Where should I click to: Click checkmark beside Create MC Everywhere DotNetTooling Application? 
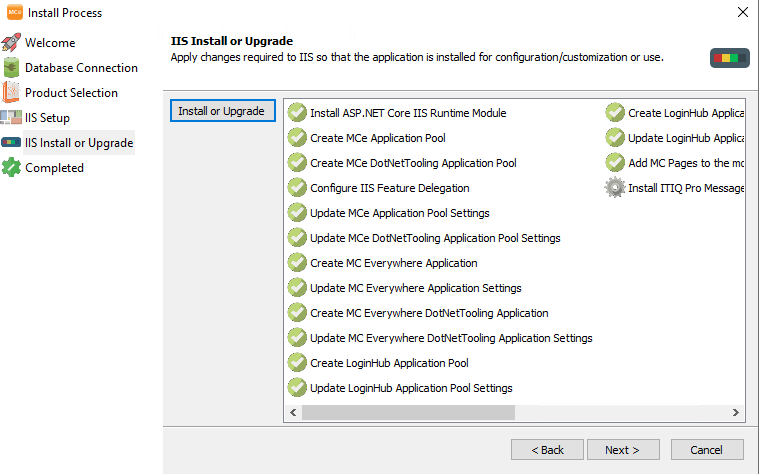297,313
